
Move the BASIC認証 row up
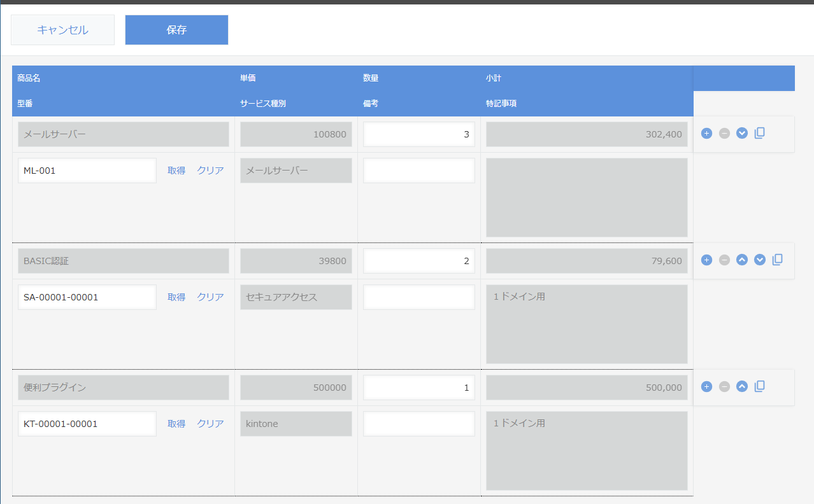tap(742, 260)
